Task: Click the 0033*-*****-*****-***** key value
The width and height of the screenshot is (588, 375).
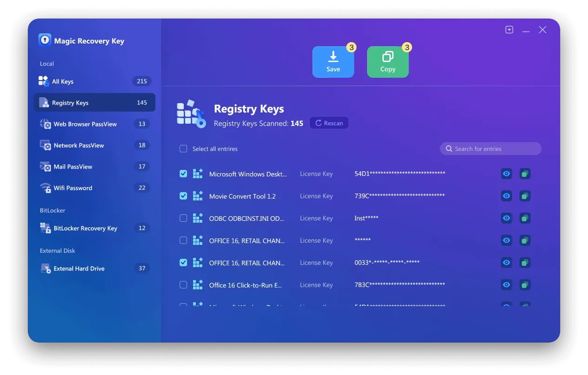Action: click(x=387, y=262)
